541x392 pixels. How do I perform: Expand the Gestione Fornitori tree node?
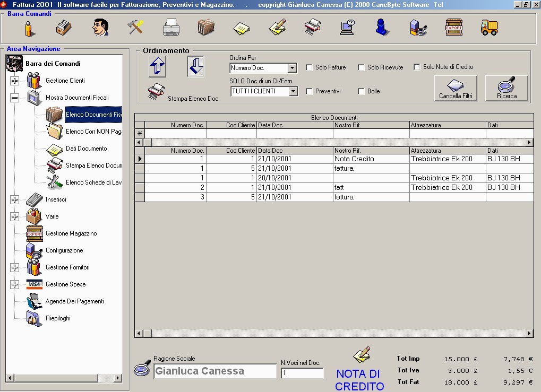click(x=14, y=267)
